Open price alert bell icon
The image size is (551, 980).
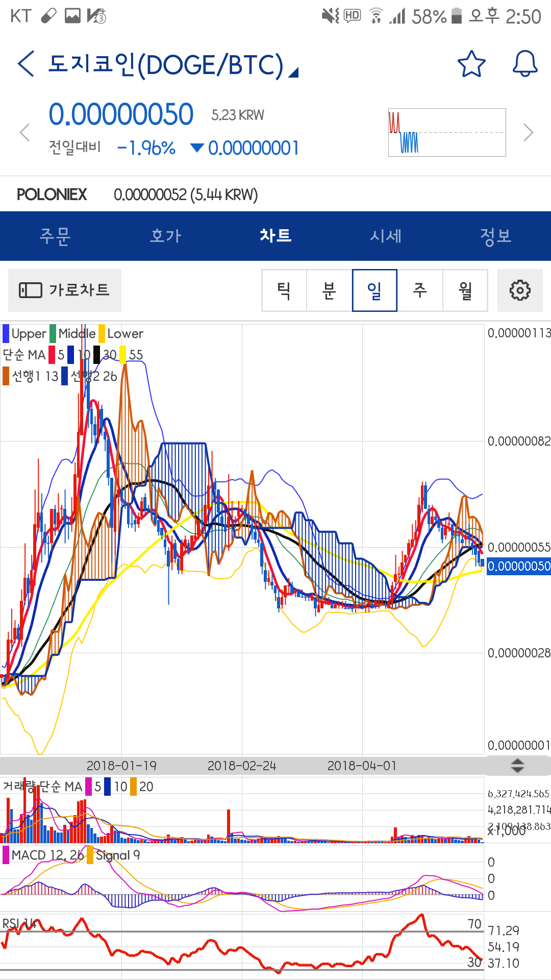[525, 64]
